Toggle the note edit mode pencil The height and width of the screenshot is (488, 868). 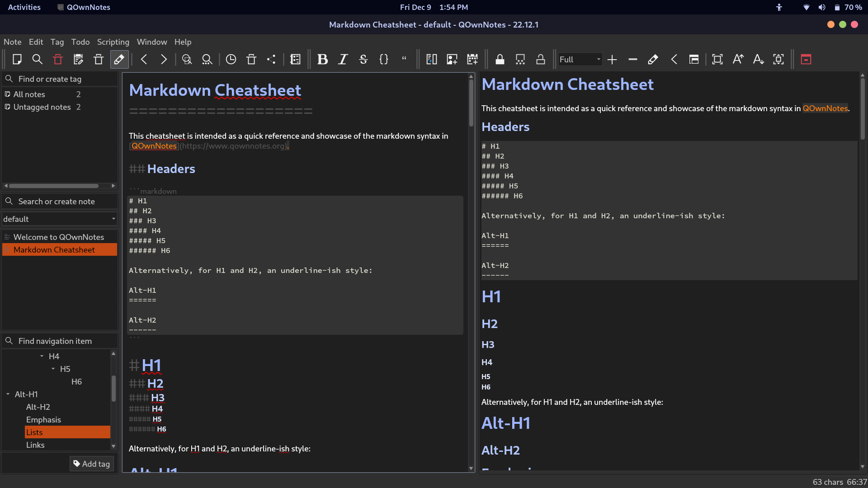click(119, 59)
